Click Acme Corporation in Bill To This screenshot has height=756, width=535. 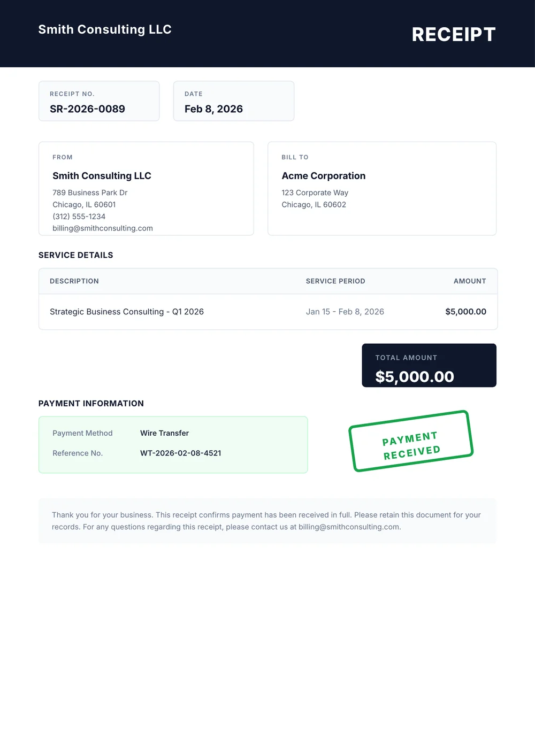pyautogui.click(x=323, y=176)
